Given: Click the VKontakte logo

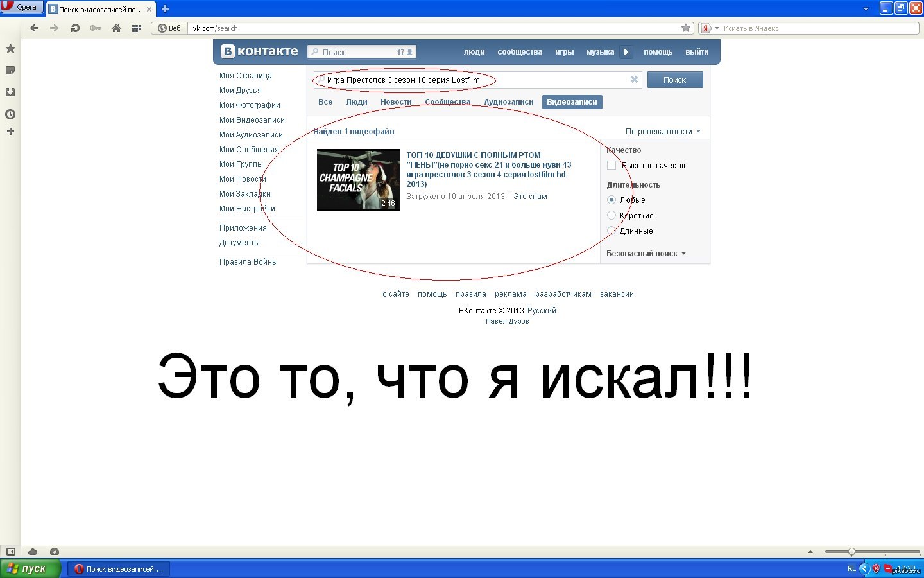Looking at the screenshot, I should coord(259,51).
